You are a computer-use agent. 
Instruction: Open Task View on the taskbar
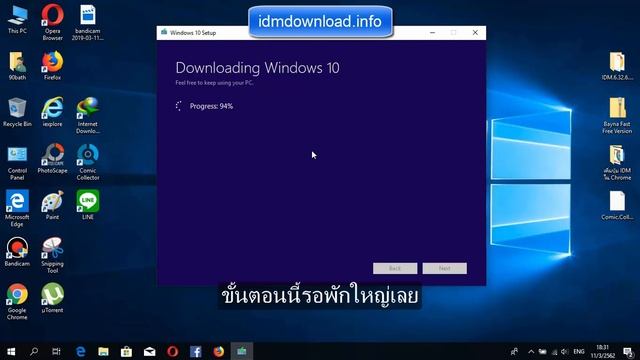pyautogui.click(x=56, y=351)
